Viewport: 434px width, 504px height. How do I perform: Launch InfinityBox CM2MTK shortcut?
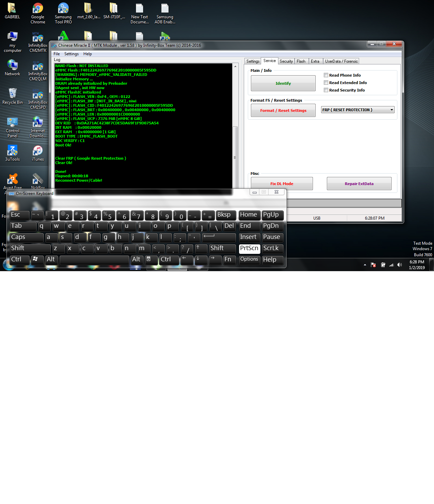(38, 42)
